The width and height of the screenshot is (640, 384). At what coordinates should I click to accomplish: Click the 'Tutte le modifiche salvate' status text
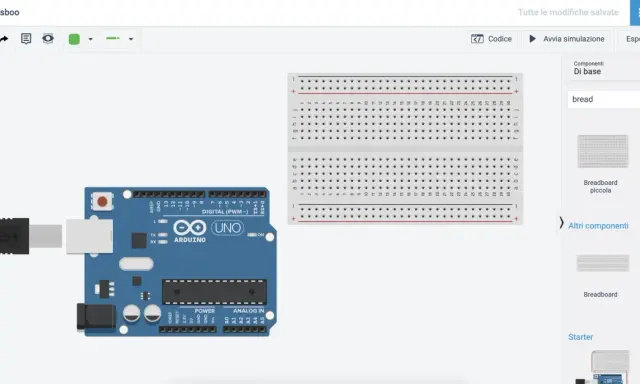click(x=568, y=12)
